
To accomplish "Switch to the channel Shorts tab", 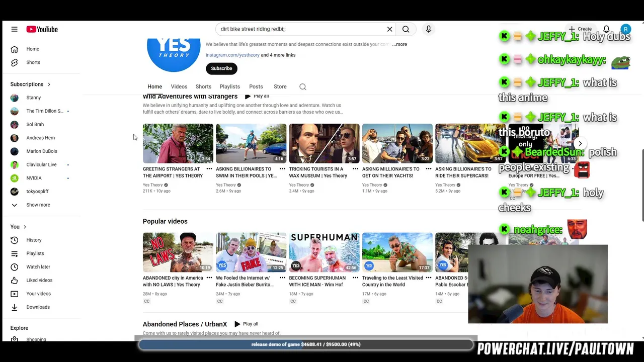I will coord(203,86).
